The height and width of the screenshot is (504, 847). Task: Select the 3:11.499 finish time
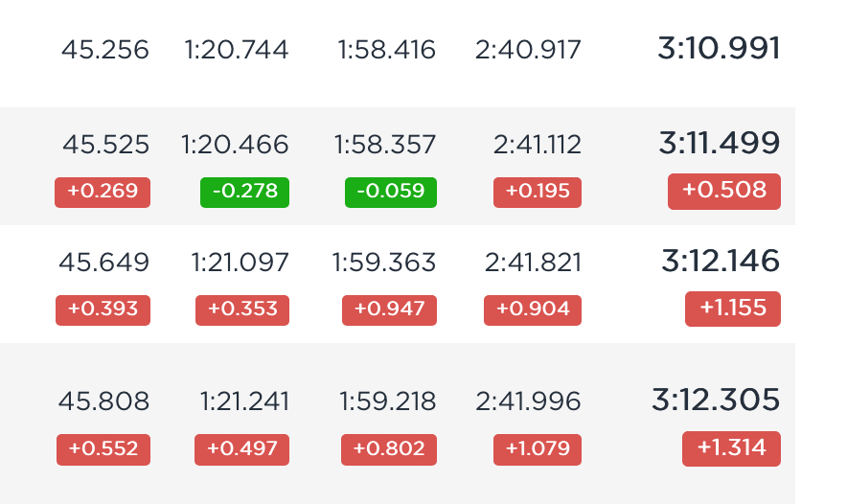719,143
